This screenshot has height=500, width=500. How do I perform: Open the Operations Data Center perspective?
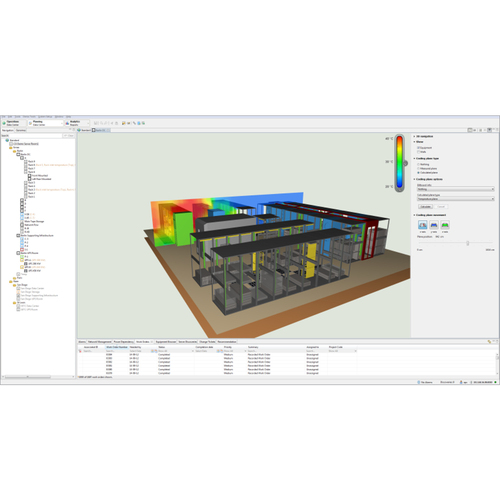[14, 123]
